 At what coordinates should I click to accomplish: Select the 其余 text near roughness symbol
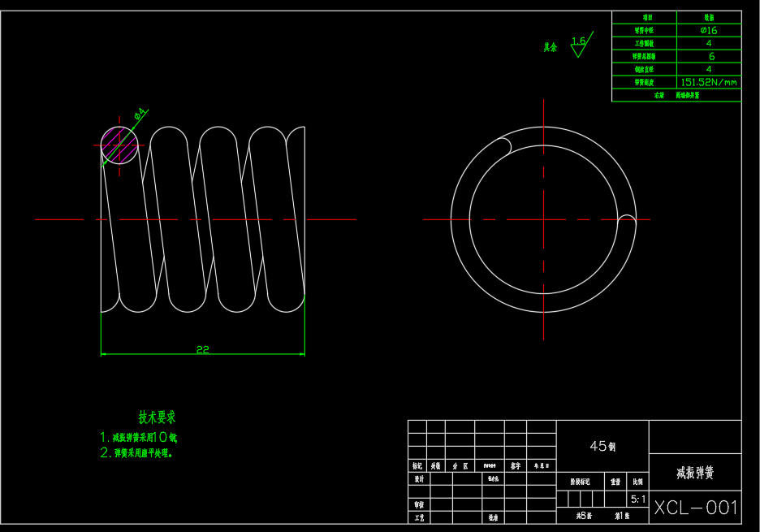pyautogui.click(x=551, y=48)
